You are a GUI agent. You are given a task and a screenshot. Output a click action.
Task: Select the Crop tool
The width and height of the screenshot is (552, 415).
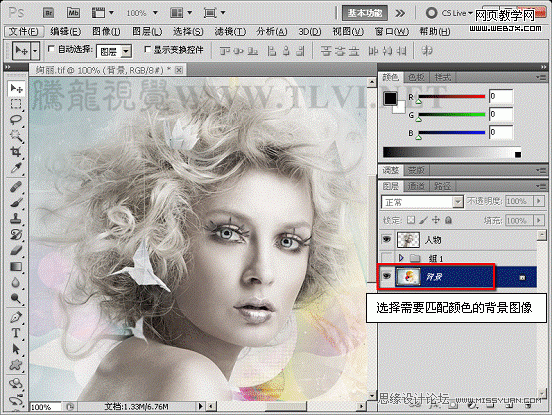(16, 152)
